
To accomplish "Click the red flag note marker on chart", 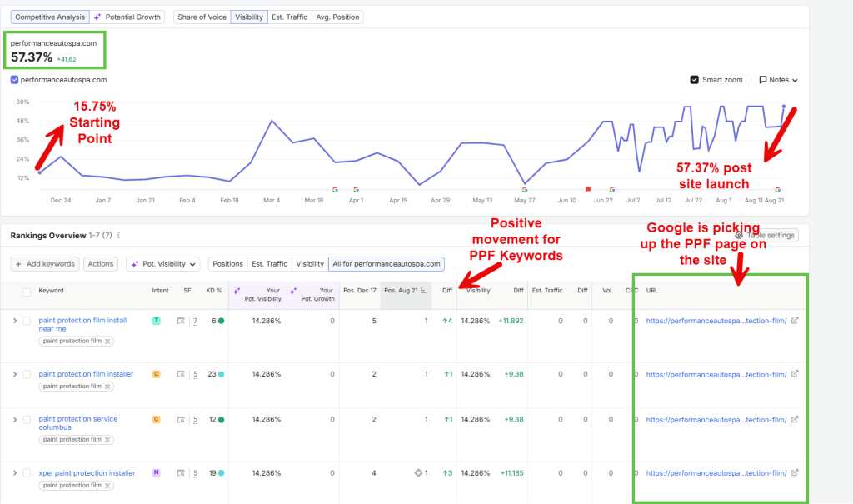I will coord(587,189).
